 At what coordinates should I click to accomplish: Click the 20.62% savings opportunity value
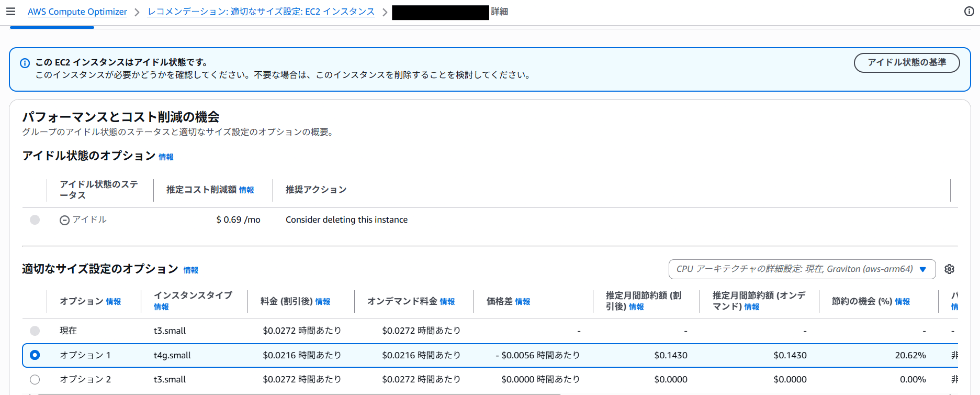910,355
